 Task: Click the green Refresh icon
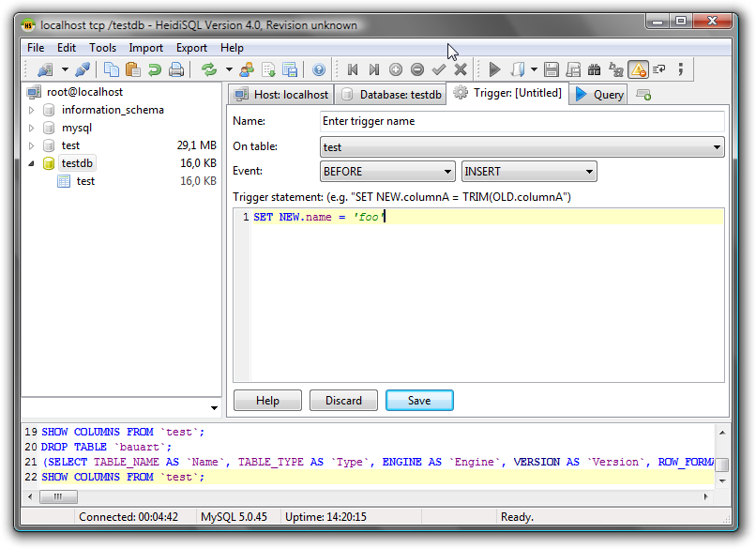pyautogui.click(x=209, y=70)
